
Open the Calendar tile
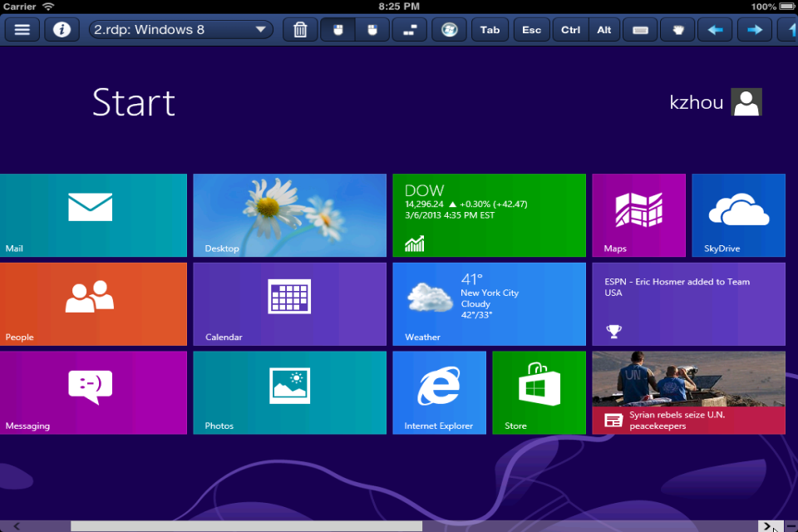tap(289, 304)
